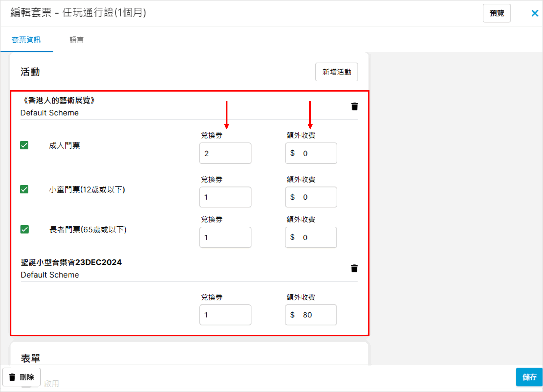Focus the 兌換券 field for 長者門票
Viewport: 543px width, 392px height.
(225, 237)
